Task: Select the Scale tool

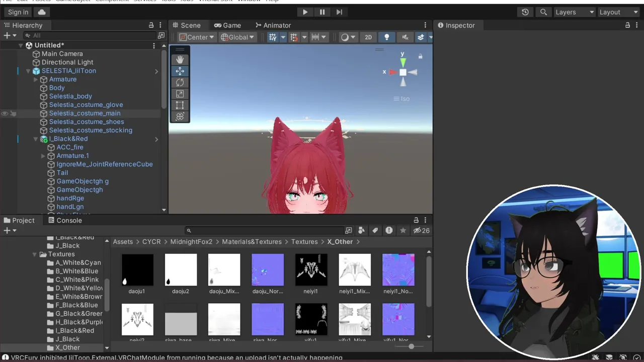Action: (x=180, y=94)
